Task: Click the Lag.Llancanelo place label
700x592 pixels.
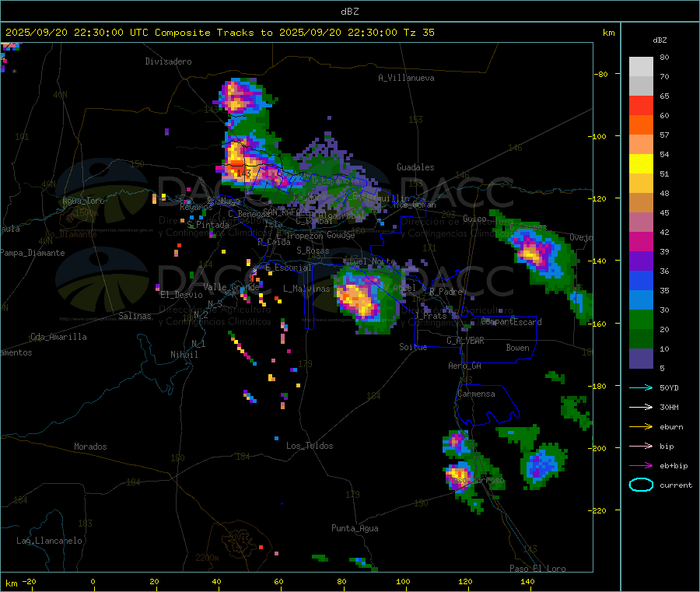Action: 50,541
